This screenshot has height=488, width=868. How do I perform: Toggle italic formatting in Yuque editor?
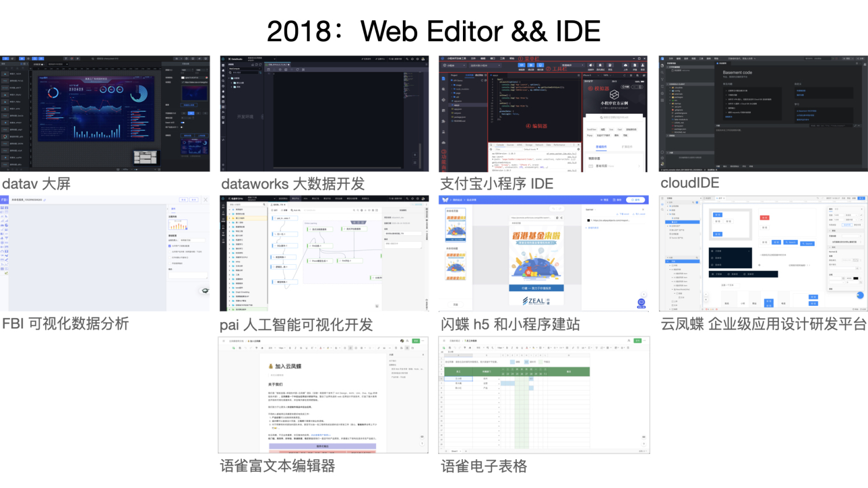click(295, 348)
